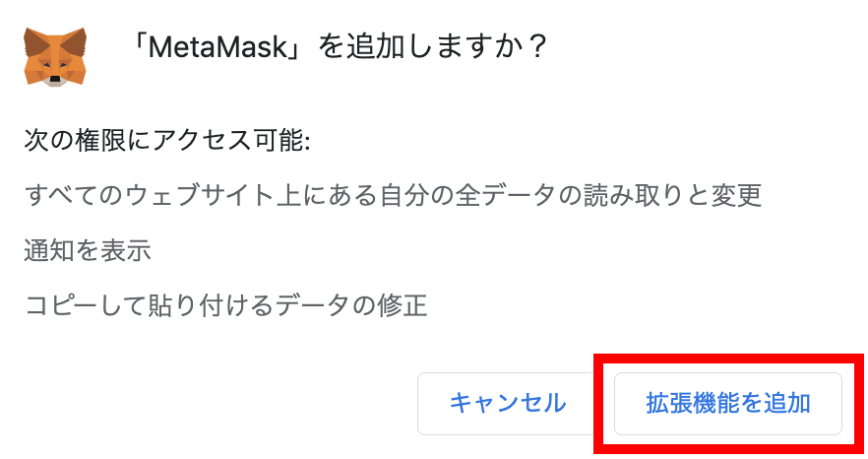Image resolution: width=868 pixels, height=459 pixels.
Task: Click the accessible permissions label
Action: pos(167,141)
